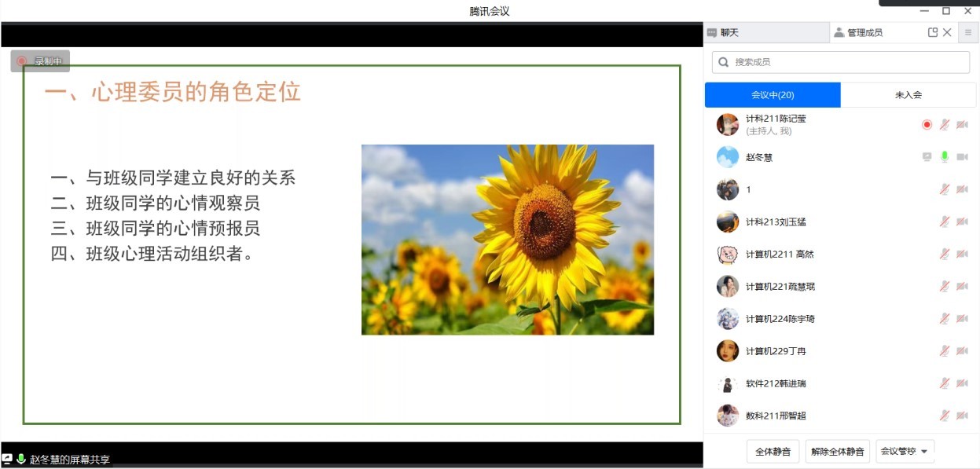The height and width of the screenshot is (469, 980).
Task: Click the 全体静音 button
Action: [x=773, y=452]
